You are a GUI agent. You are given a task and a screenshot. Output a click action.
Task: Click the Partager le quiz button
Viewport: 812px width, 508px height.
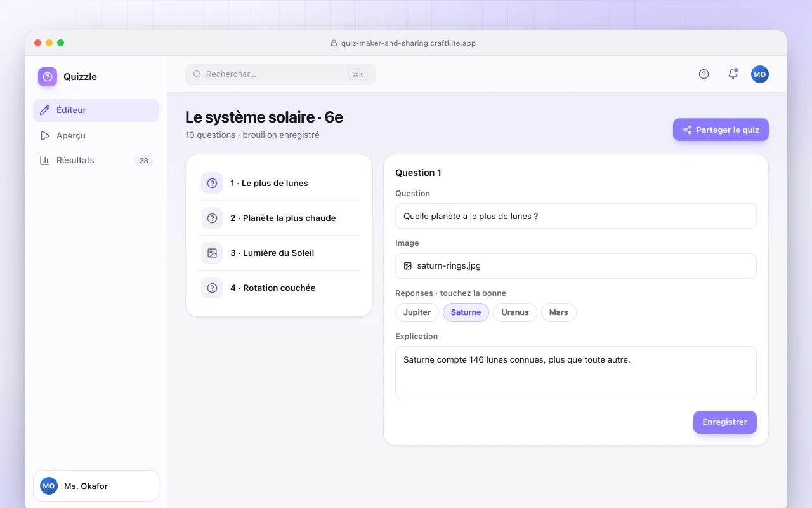[x=721, y=130]
